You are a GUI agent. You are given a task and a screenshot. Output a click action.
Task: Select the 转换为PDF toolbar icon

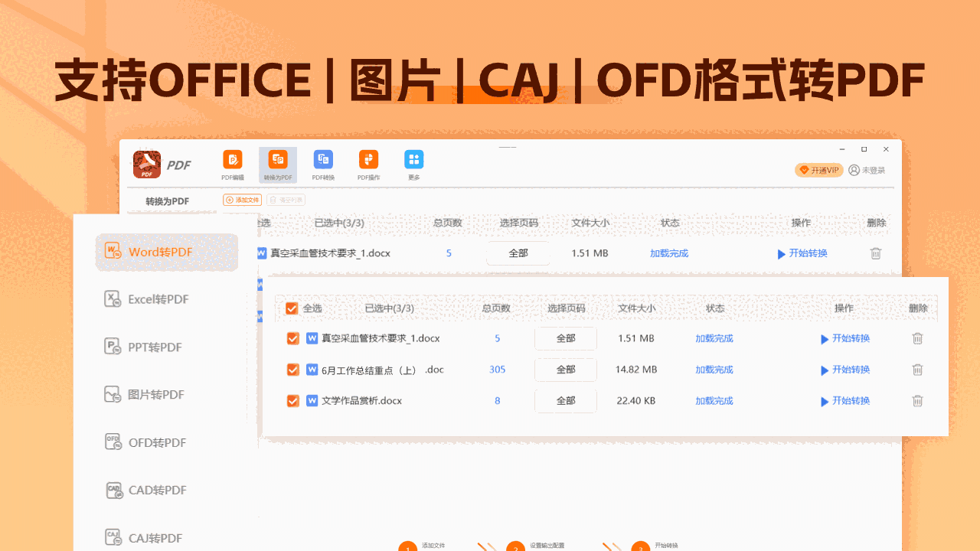pos(277,161)
